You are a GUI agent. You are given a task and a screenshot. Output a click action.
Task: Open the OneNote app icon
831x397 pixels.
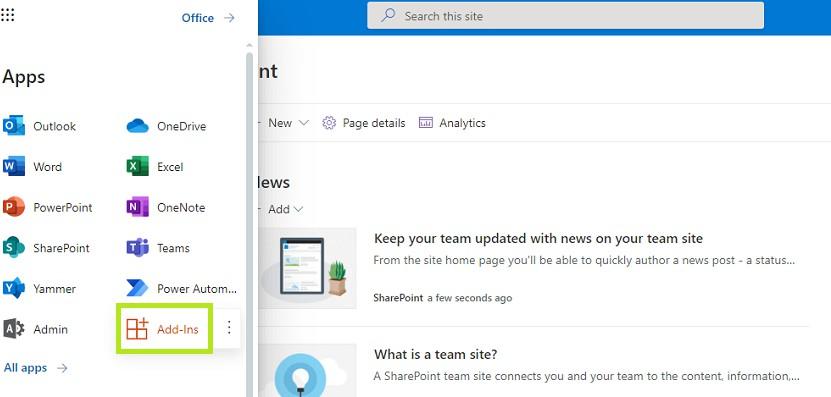137,207
